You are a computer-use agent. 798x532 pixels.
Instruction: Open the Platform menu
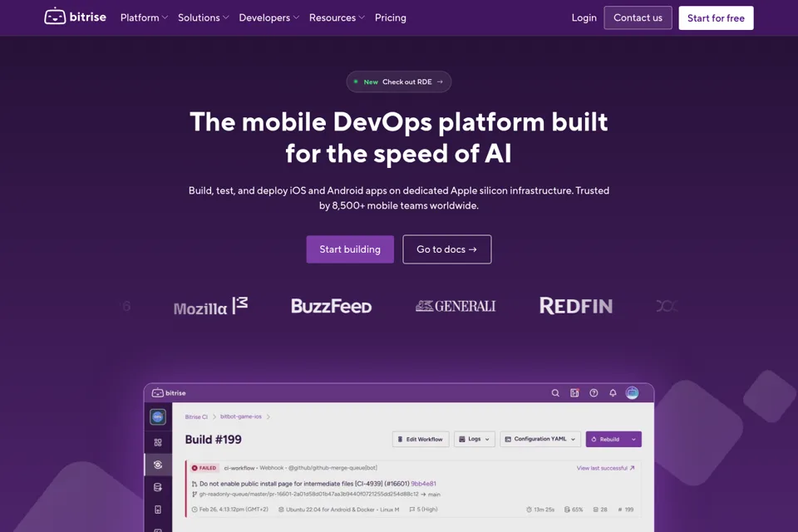[144, 17]
